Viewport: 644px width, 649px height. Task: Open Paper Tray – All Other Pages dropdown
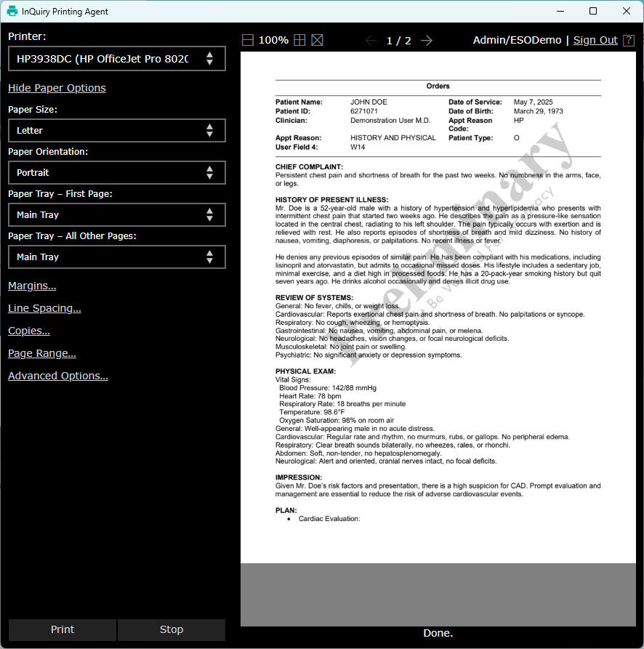(x=117, y=257)
